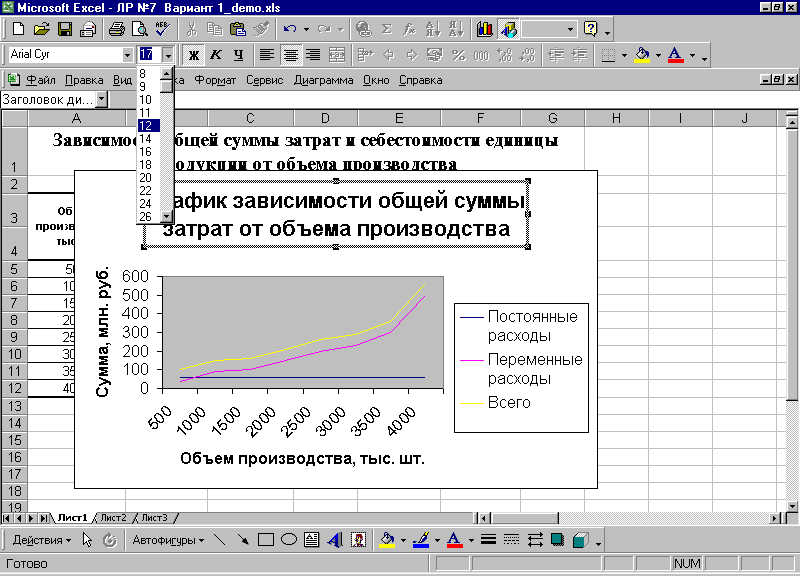Screen dimensions: 800x576
Task: Save the workbook with diskette icon
Action: coord(65,29)
